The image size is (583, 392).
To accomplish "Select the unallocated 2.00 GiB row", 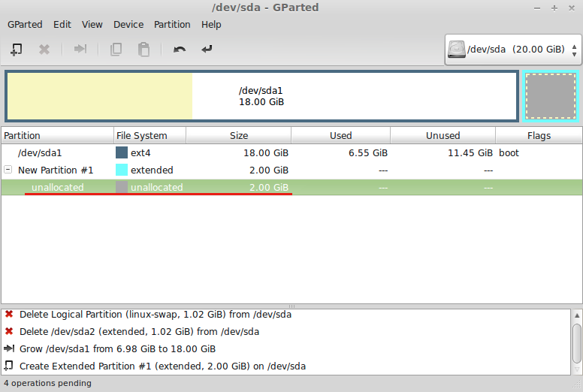I will click(x=291, y=187).
